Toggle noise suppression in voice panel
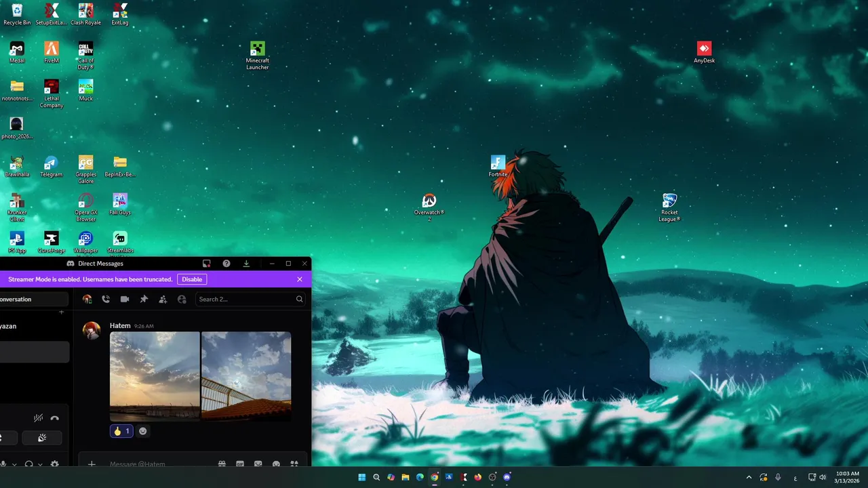Image resolution: width=868 pixels, height=488 pixels. click(x=38, y=418)
